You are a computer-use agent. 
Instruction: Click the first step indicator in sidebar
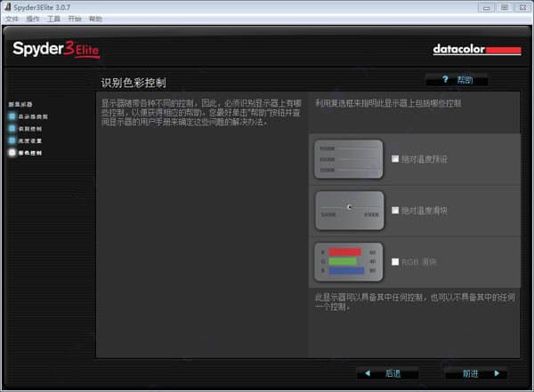click(12, 116)
